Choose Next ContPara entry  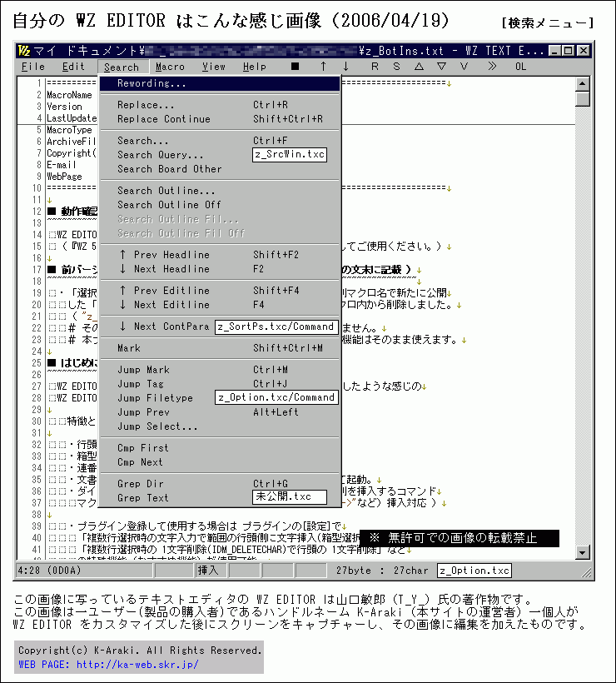click(220, 327)
